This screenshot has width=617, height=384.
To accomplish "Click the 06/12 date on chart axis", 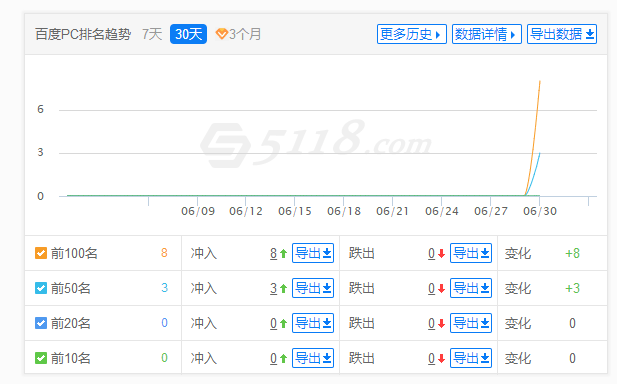I will 246,211.
